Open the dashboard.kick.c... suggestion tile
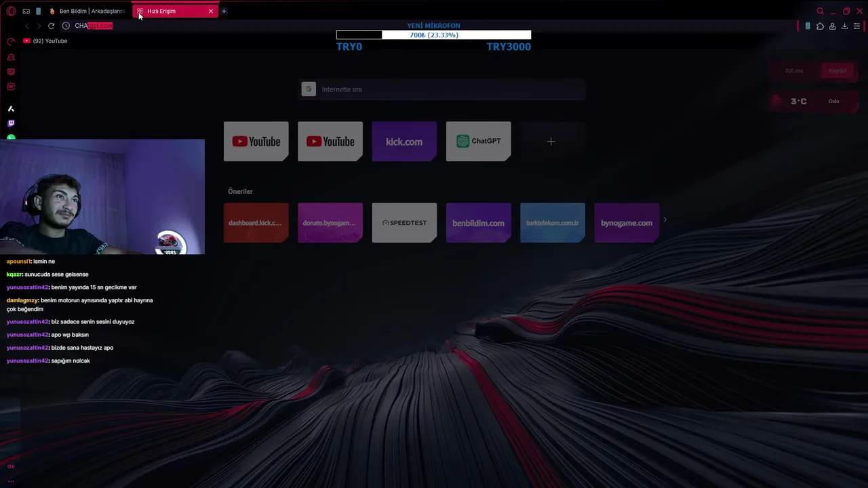868x488 pixels. tap(256, 223)
